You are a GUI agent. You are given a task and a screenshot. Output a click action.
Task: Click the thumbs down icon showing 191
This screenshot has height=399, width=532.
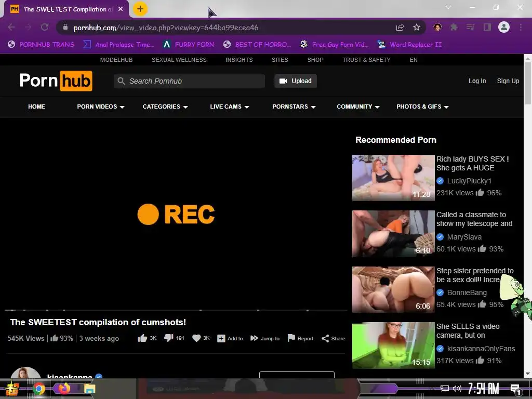[169, 338]
